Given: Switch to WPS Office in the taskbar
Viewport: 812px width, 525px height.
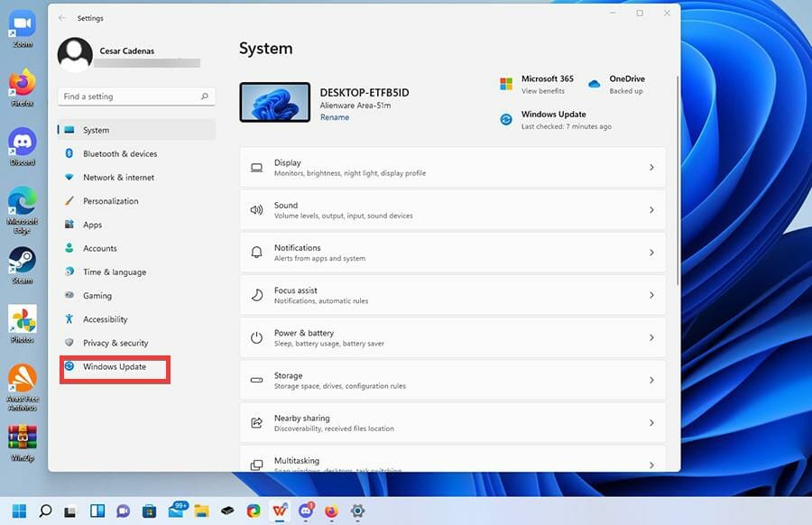Looking at the screenshot, I should [x=280, y=511].
